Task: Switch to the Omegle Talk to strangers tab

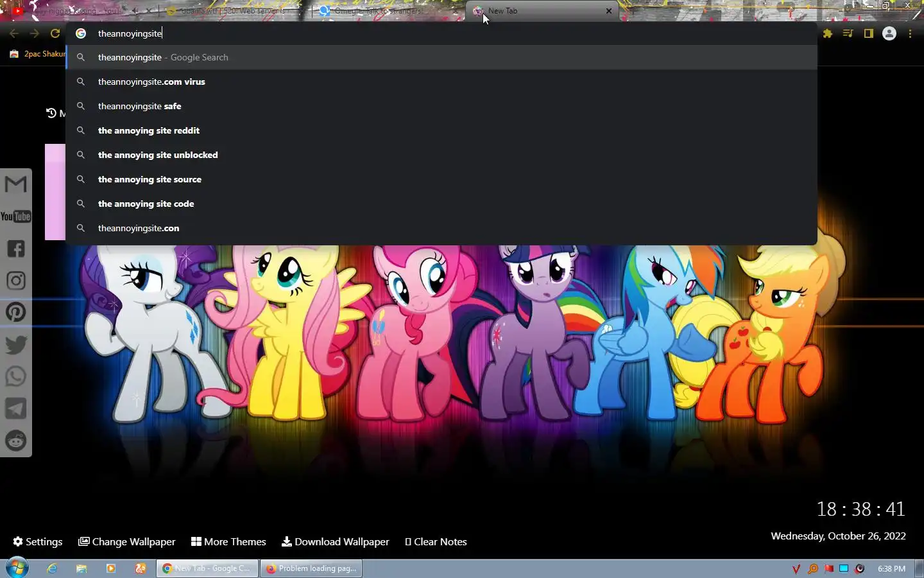Action: coord(388,11)
